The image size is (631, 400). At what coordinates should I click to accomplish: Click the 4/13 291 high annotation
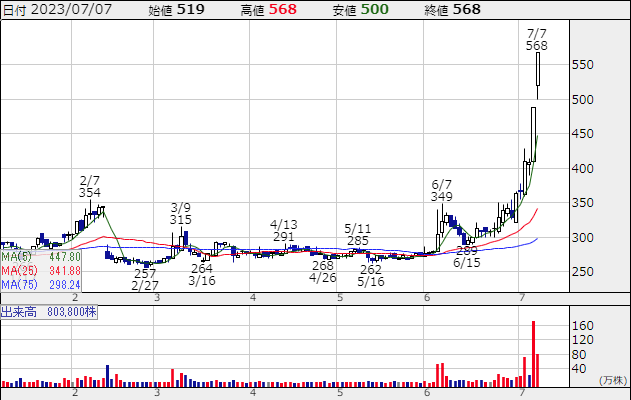284,230
